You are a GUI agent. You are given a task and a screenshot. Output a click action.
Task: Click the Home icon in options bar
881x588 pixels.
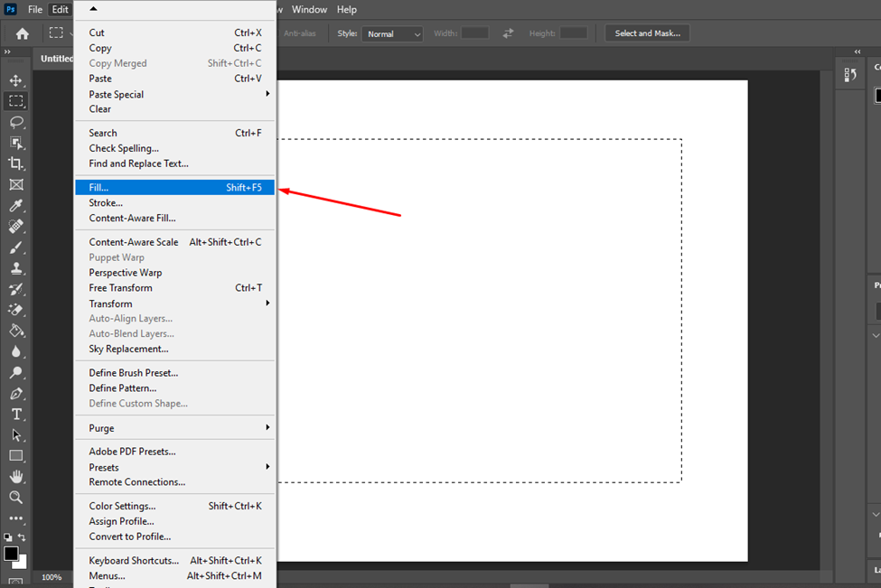click(x=22, y=33)
